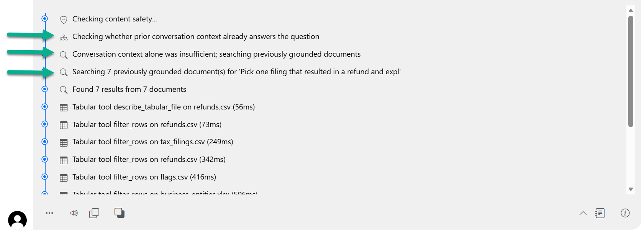Screen dimensions: 644x235
Task: Click the 'Found 7 results from 7 documents' step
Action: pos(129,89)
